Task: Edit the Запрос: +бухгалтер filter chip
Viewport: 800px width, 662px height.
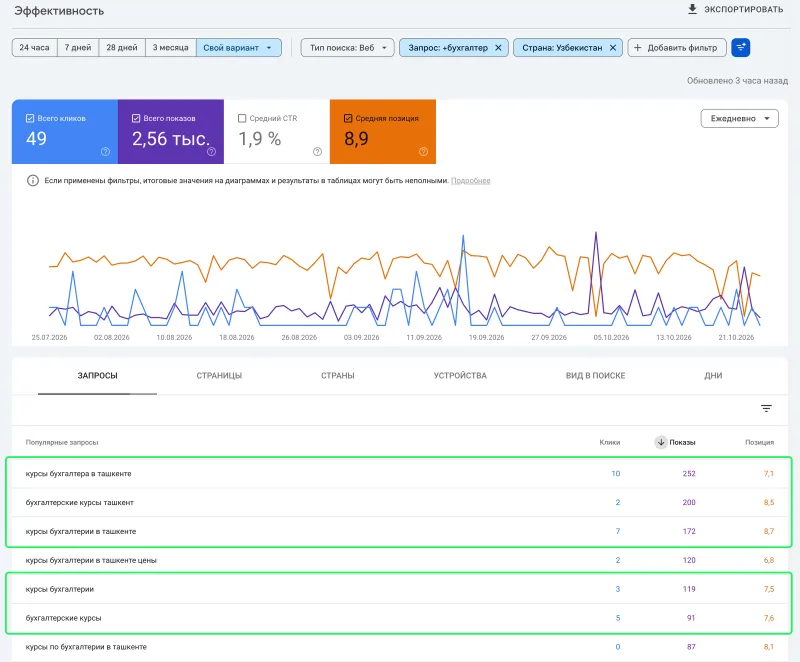Action: coord(447,47)
